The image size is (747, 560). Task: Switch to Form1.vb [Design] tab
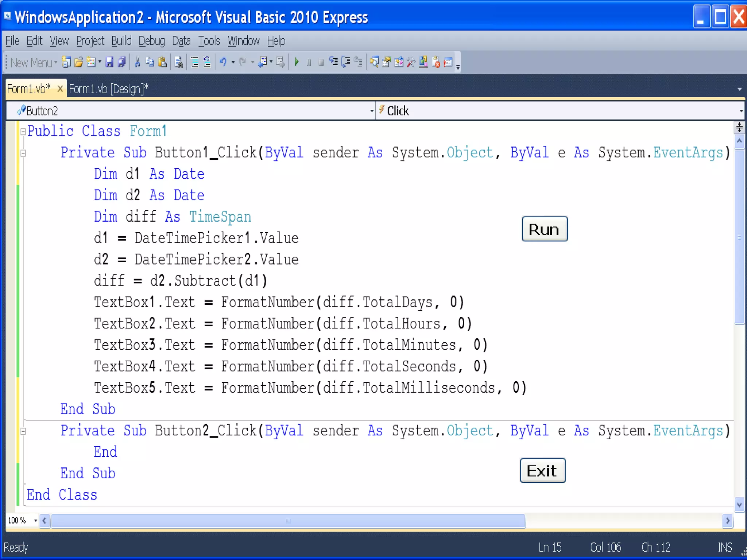point(109,89)
